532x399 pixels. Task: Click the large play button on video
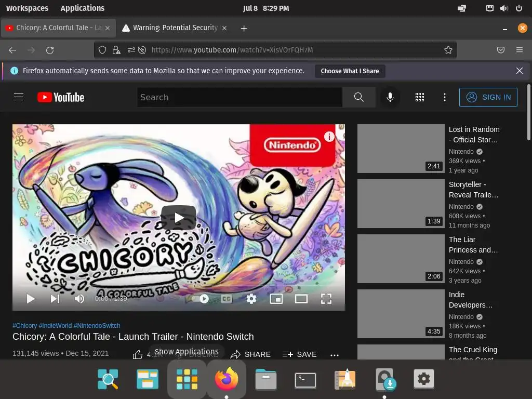click(x=179, y=218)
